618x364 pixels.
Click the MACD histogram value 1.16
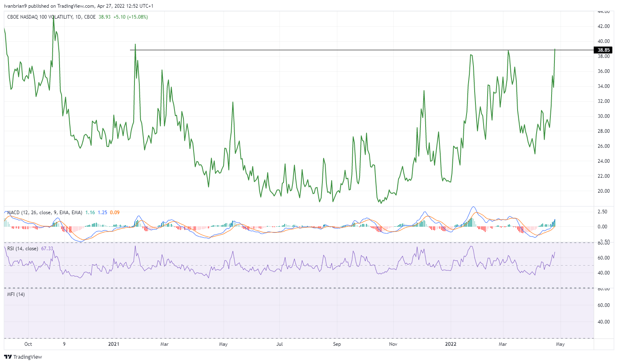tap(90, 213)
